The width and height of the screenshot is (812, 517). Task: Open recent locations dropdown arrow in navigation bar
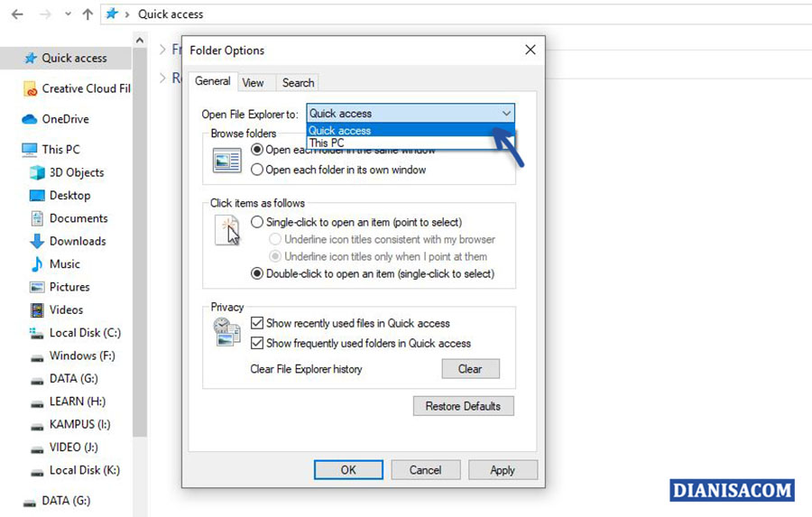68,14
